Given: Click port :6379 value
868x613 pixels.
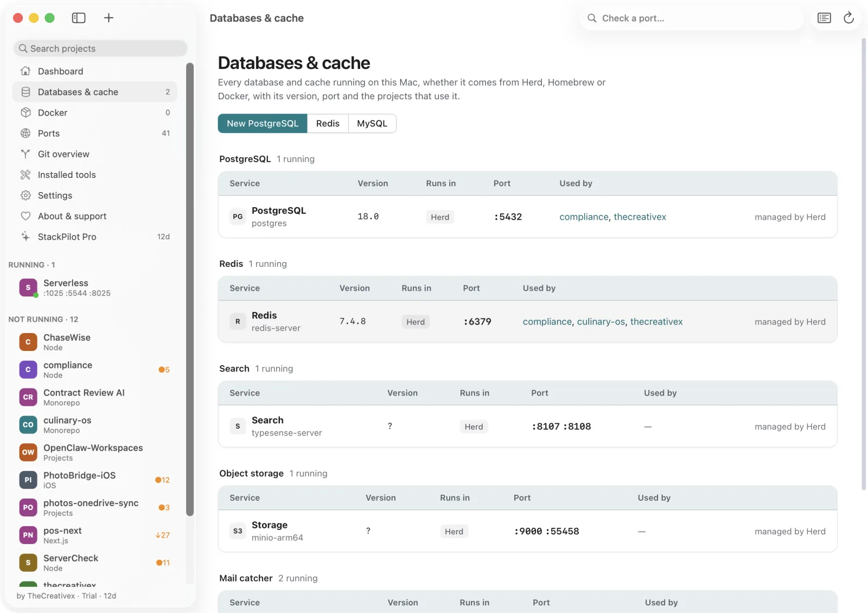Looking at the screenshot, I should pyautogui.click(x=477, y=321).
